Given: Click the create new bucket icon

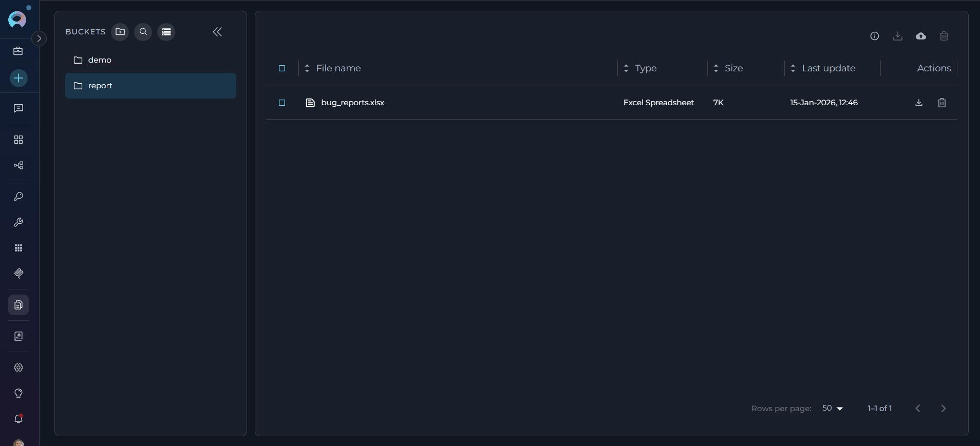Looking at the screenshot, I should [x=120, y=32].
